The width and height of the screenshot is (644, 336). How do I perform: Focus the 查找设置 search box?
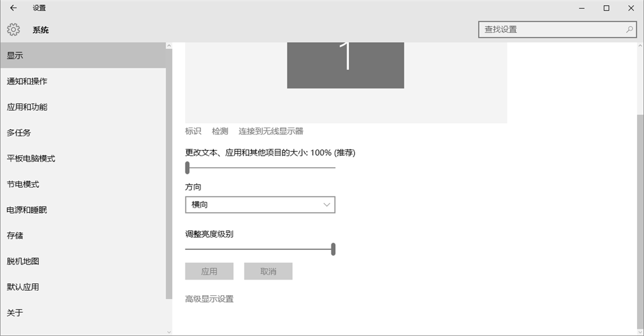click(557, 30)
